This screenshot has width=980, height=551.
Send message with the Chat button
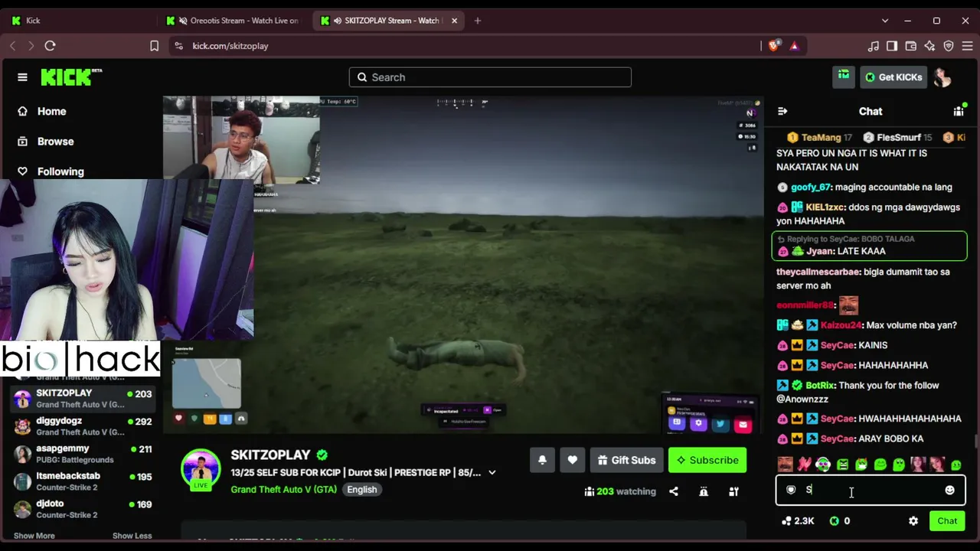(947, 520)
